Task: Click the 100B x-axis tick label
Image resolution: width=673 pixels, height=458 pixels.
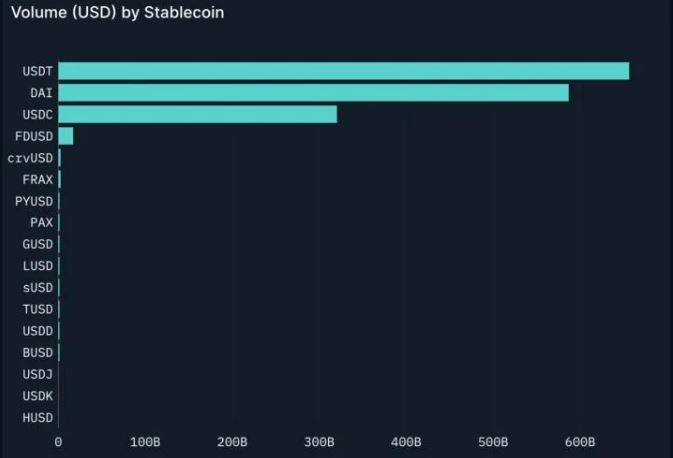Action: pos(145,442)
